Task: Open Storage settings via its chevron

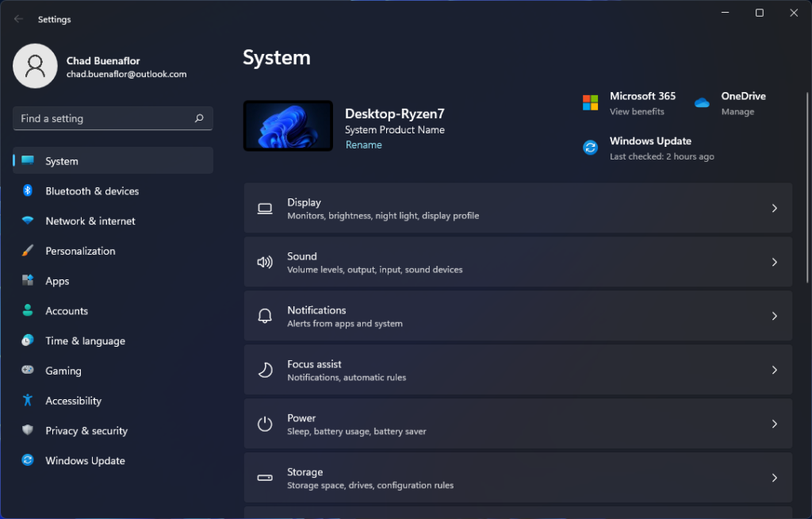Action: (774, 478)
